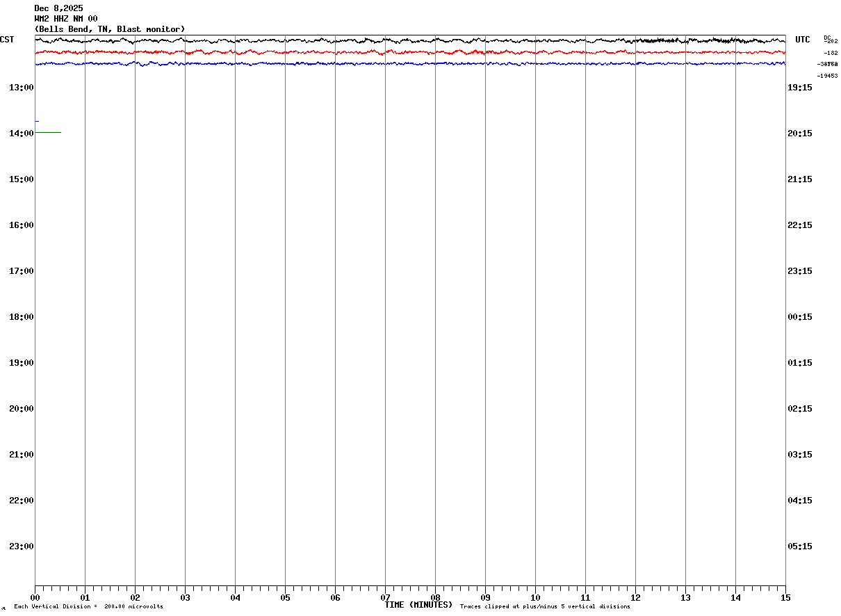This screenshot has height=616, width=841.
Task: Click the station code "WM2 HHZ NM 00"
Action: [x=66, y=19]
